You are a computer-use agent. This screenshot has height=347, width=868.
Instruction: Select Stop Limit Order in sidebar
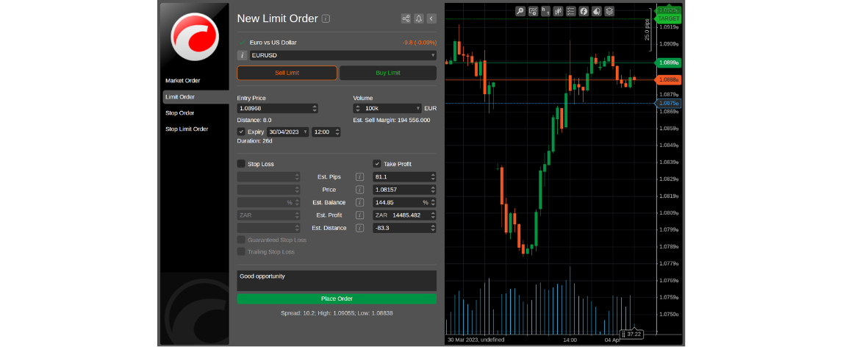pyautogui.click(x=187, y=129)
